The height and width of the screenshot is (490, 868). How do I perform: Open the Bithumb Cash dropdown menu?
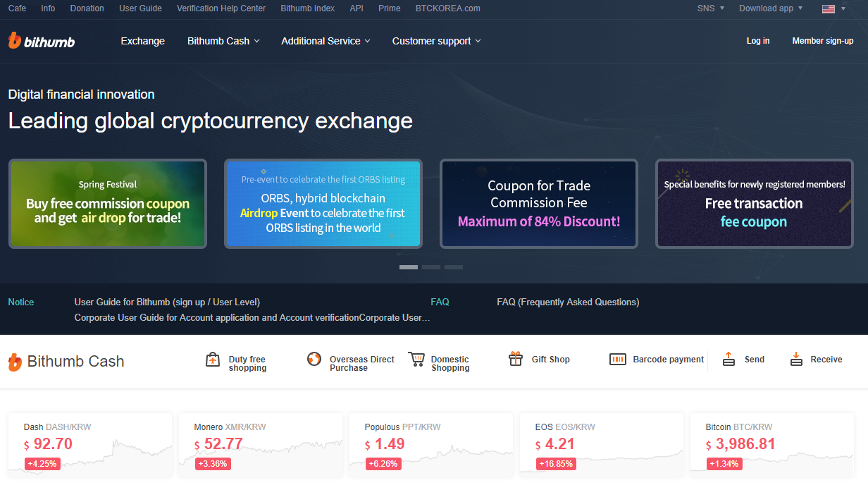tap(223, 41)
